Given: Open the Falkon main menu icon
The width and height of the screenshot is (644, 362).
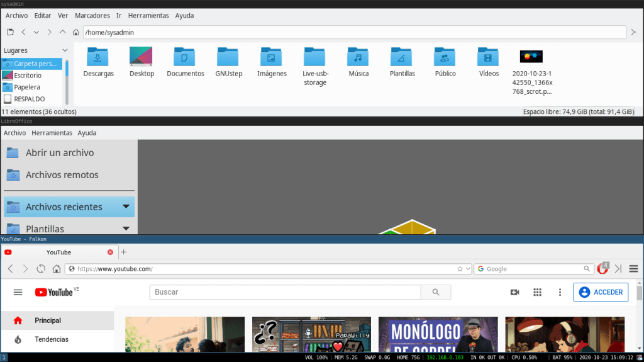Looking at the screenshot, I should click(x=633, y=269).
